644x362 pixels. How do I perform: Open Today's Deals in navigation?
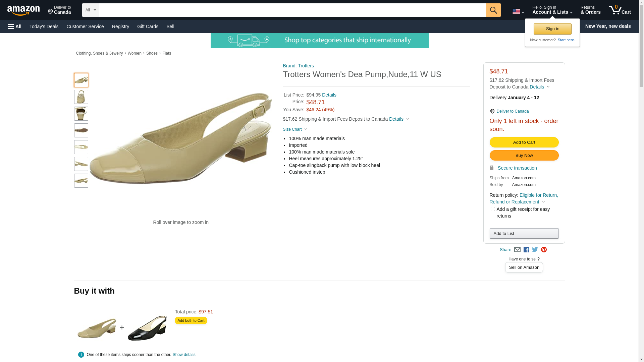point(44,26)
